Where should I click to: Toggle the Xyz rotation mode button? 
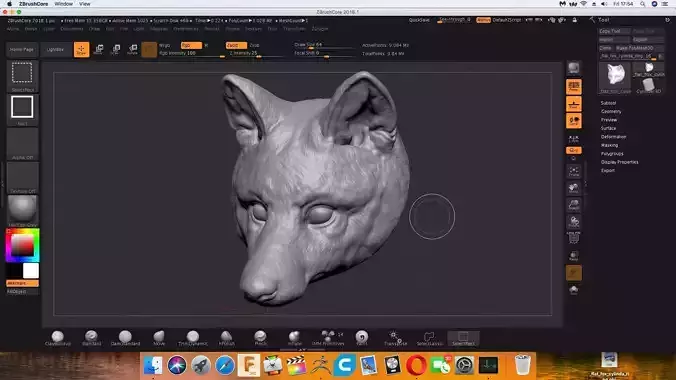[x=574, y=150]
